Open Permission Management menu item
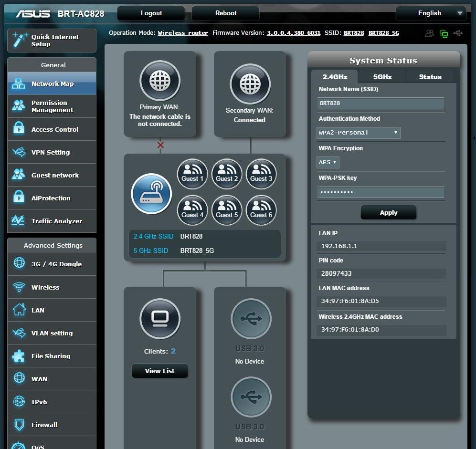This screenshot has width=476, height=449. 52,106
